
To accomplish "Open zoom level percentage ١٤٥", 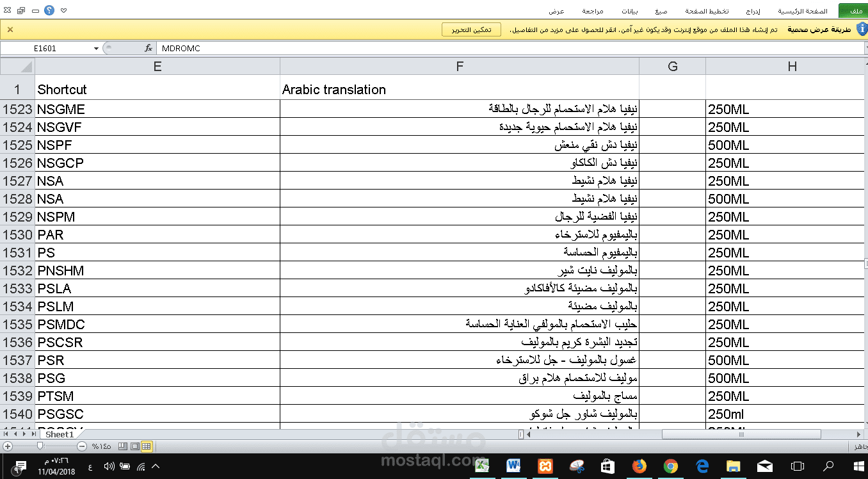I will [x=101, y=446].
